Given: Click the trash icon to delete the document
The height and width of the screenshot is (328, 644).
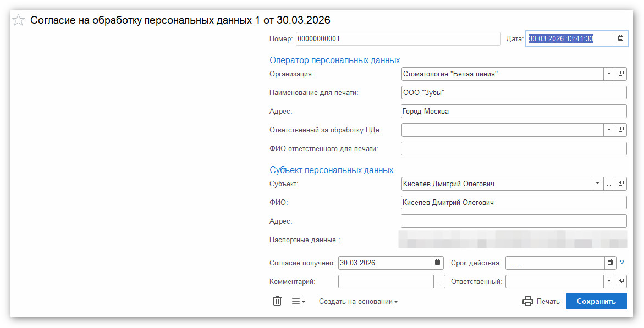Looking at the screenshot, I should [277, 301].
